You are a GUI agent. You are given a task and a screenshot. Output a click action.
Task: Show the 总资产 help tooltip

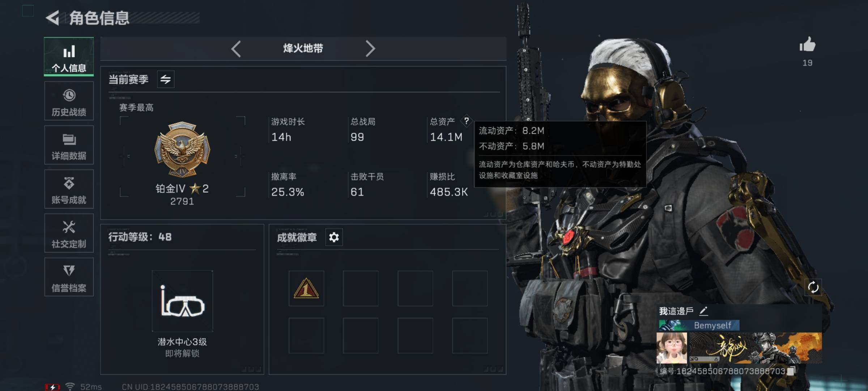[x=467, y=121]
